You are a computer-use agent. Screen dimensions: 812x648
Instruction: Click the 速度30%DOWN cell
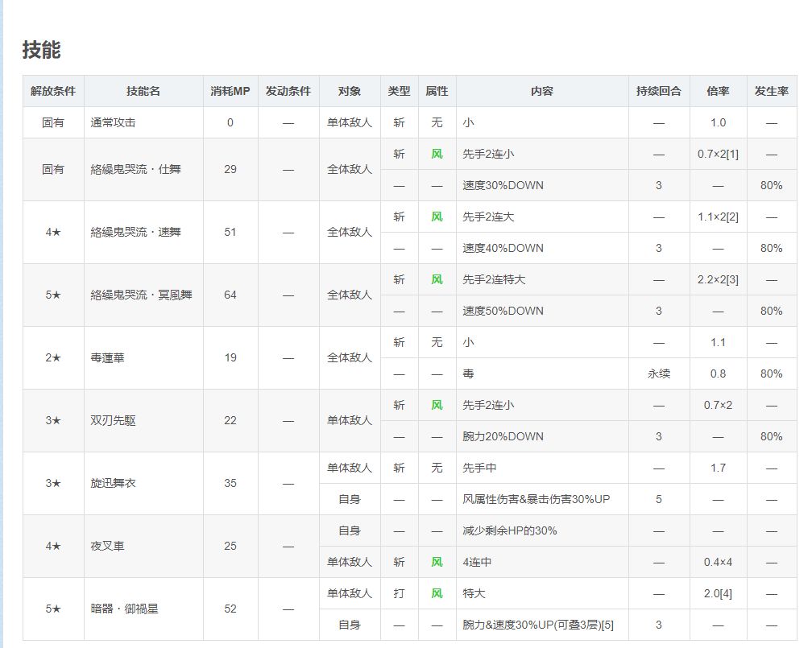coord(542,185)
